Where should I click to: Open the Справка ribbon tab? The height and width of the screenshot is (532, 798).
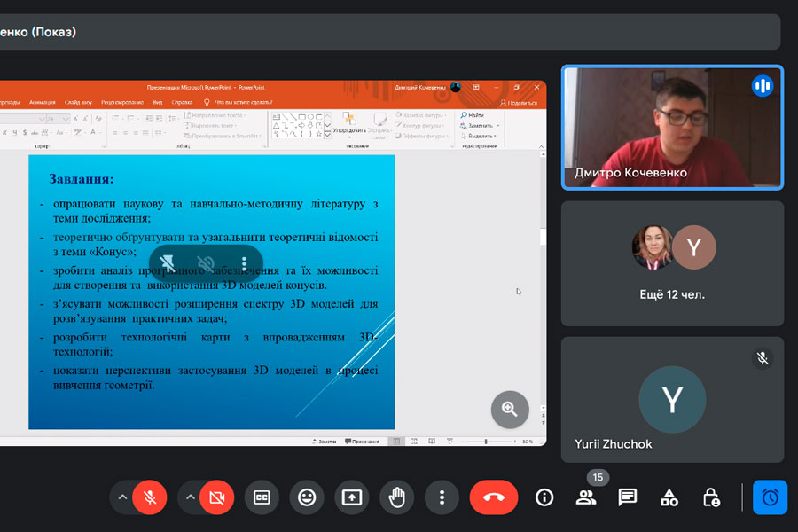tap(182, 102)
